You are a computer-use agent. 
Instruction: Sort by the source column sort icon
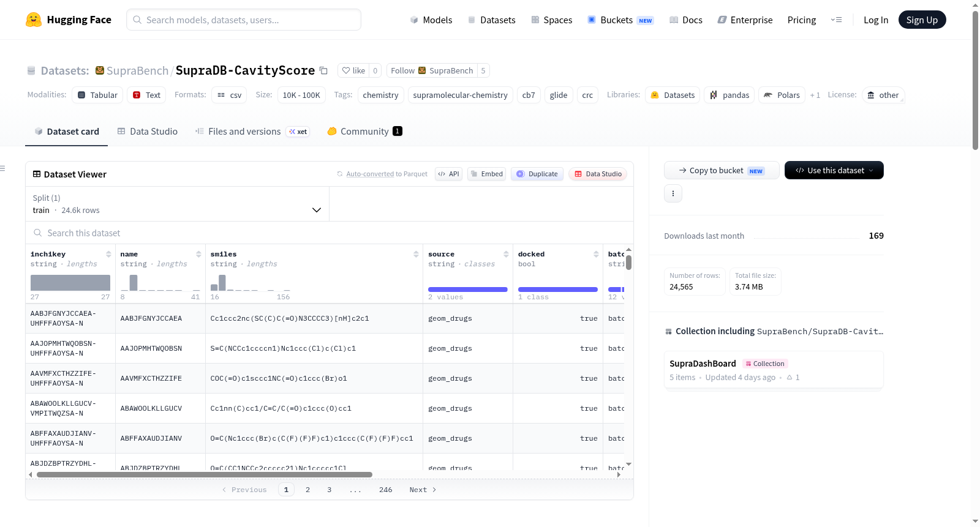[x=506, y=254]
